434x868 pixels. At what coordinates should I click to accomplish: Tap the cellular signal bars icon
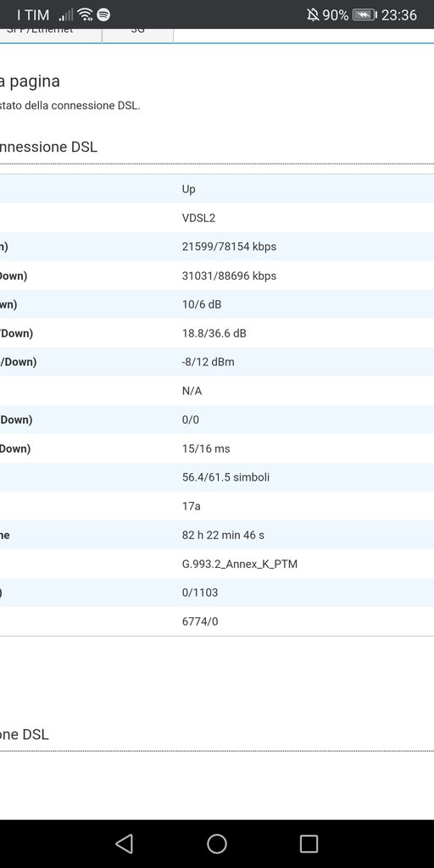point(66,15)
